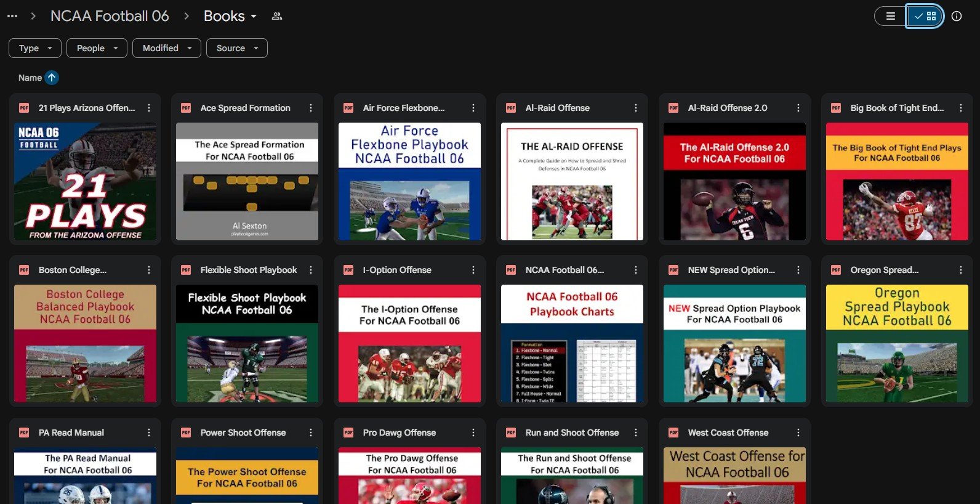Expand the People filter dropdown

pyautogui.click(x=97, y=48)
